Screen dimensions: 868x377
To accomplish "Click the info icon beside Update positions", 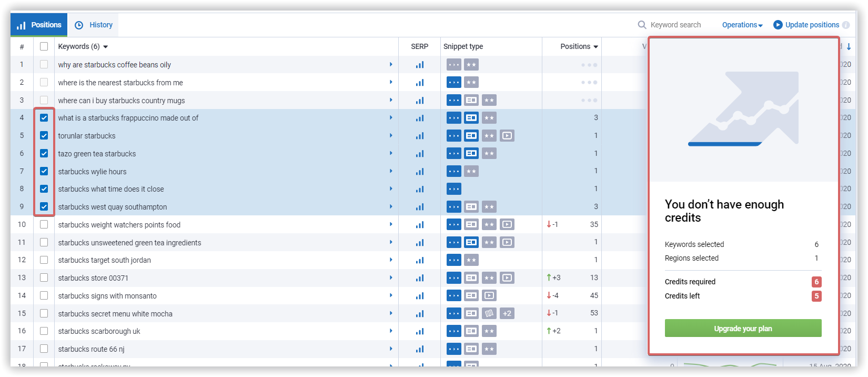I will (846, 25).
